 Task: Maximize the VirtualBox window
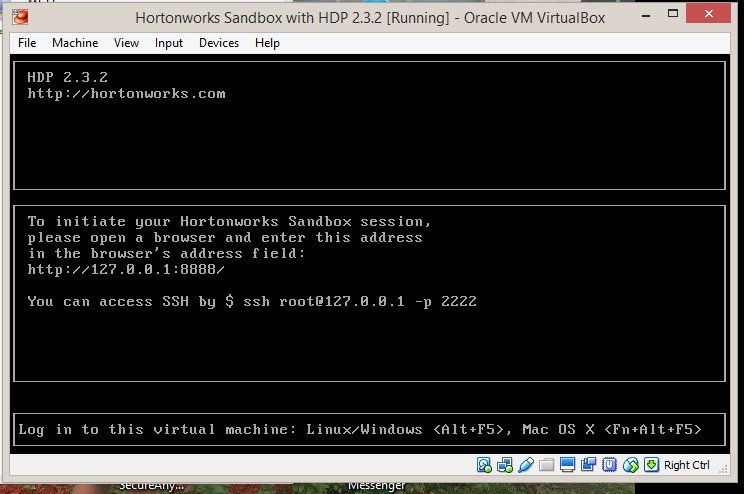click(673, 14)
